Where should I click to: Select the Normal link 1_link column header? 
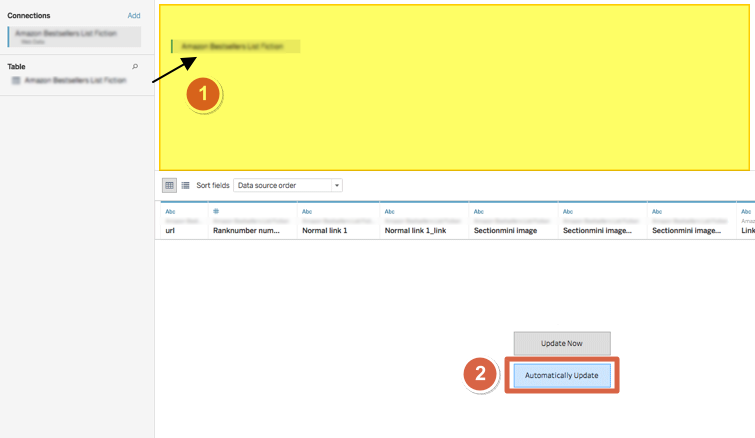417,230
